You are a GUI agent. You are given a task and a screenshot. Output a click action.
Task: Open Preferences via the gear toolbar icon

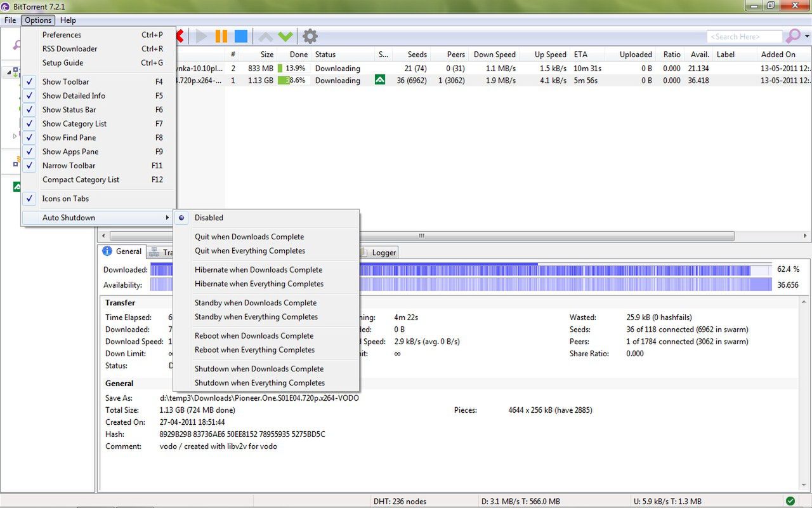click(x=310, y=36)
